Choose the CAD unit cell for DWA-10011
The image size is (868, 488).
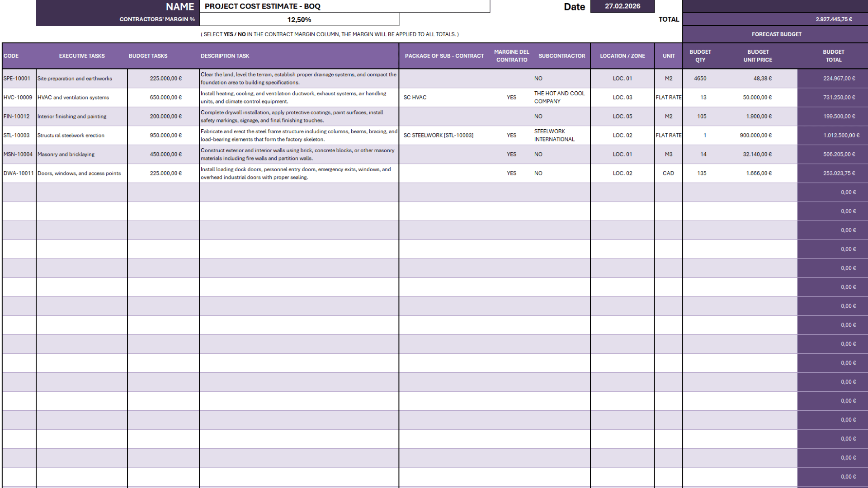pyautogui.click(x=669, y=173)
